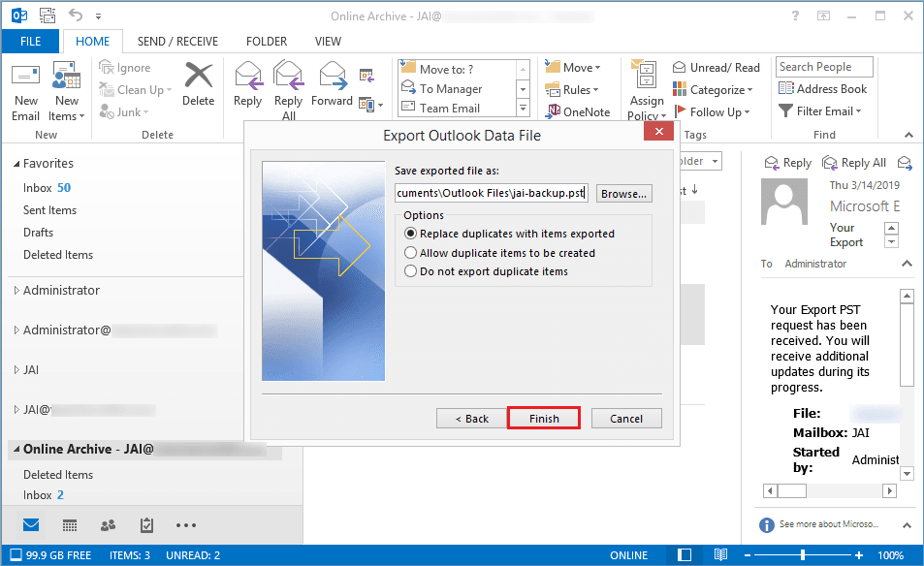924x566 pixels.
Task: Close the Export Outlook Data File dialog
Action: 658,132
